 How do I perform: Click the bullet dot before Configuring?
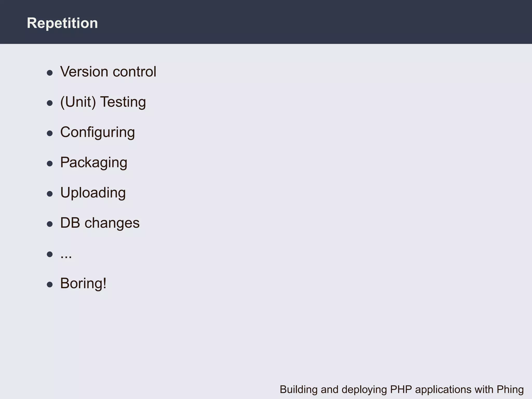click(50, 134)
